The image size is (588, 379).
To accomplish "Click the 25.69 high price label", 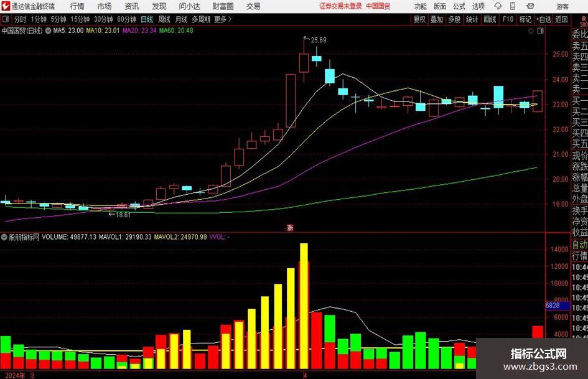I will pos(319,40).
